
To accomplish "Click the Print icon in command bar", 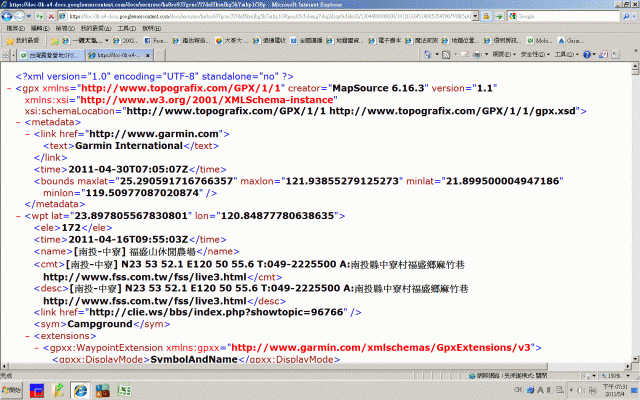I will point(477,54).
